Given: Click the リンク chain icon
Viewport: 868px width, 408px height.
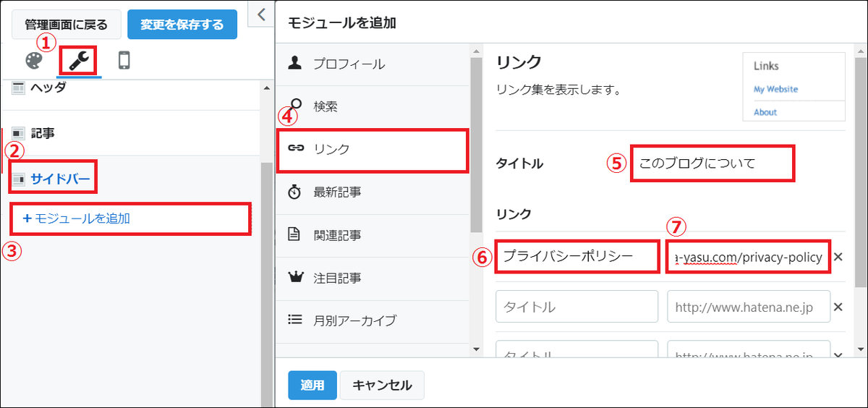Looking at the screenshot, I should coord(295,149).
